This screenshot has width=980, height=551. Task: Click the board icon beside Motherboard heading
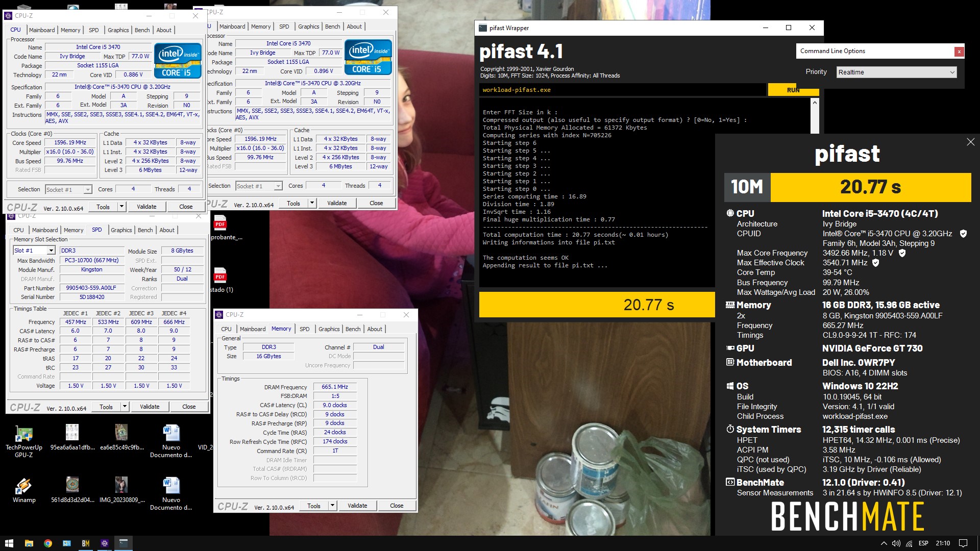pyautogui.click(x=730, y=362)
